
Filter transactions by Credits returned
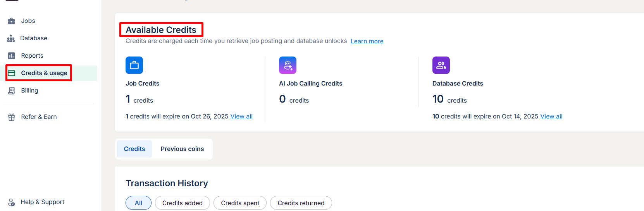(301, 203)
